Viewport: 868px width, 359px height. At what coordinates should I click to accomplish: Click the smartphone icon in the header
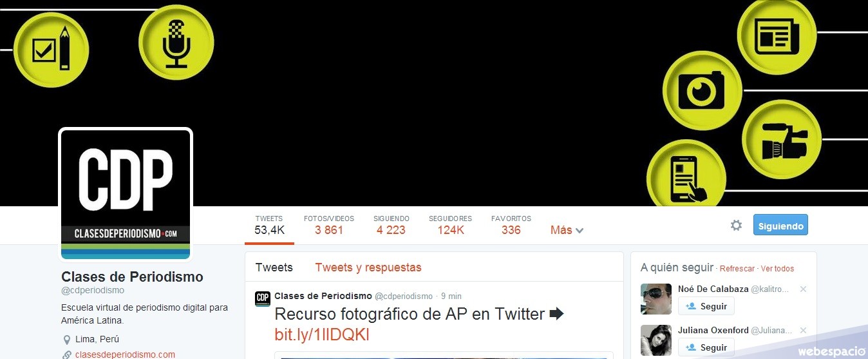[x=685, y=177]
